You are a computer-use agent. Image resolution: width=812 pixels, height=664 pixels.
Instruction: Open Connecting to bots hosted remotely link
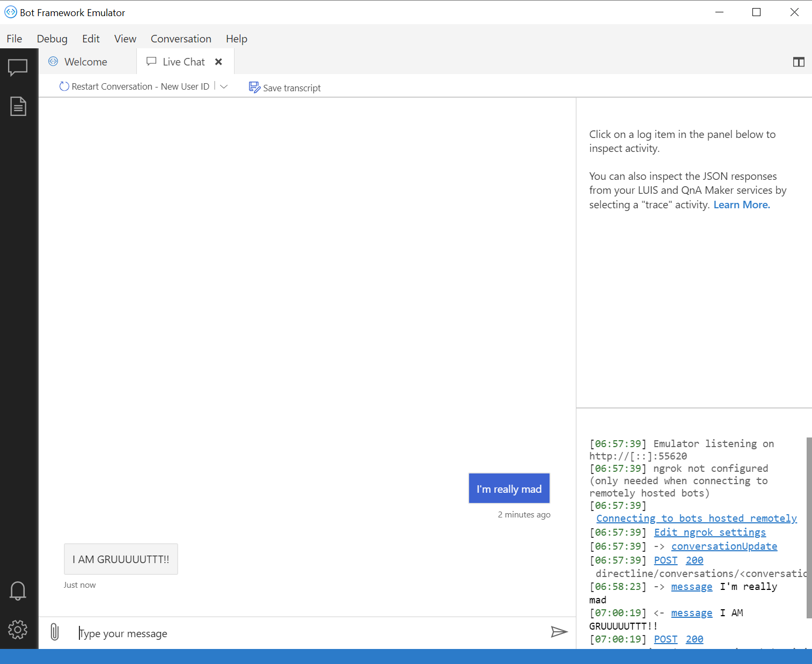click(x=697, y=519)
